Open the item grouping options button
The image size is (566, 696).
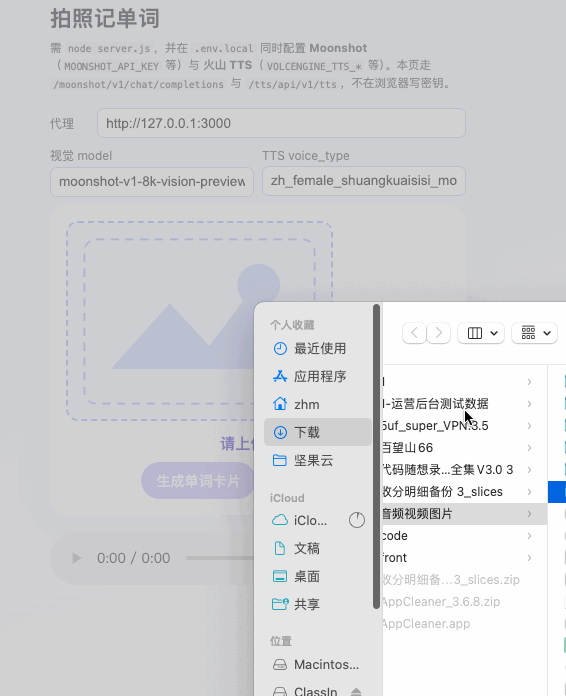[534, 333]
